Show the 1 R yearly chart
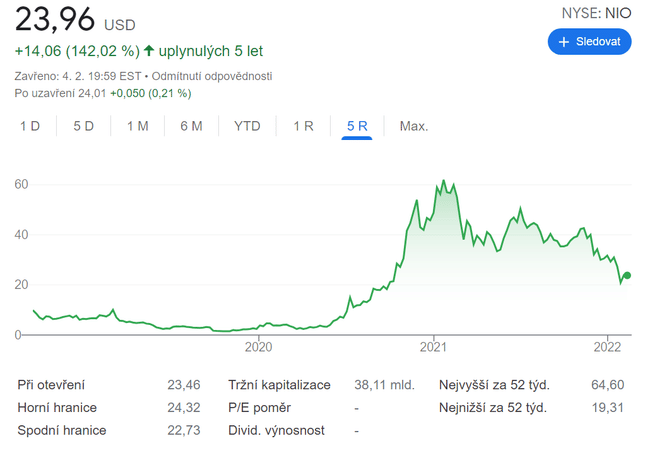650x458 pixels. click(x=303, y=126)
